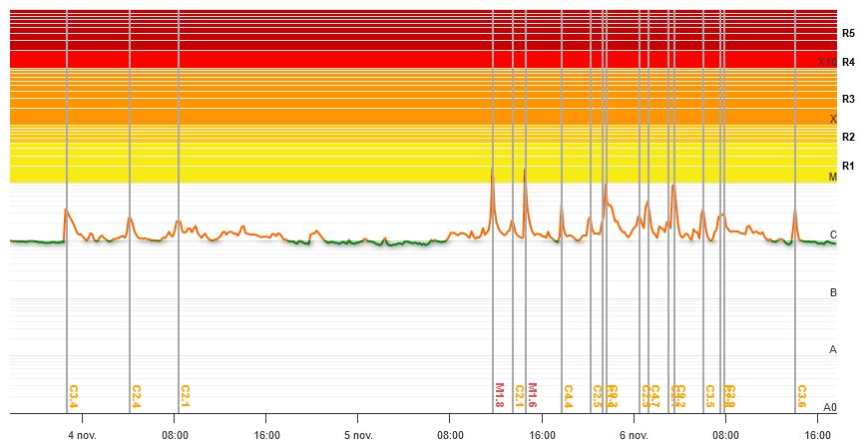Click the 4 nov. date axis label
Viewport: 868px width, 447px height.
(x=82, y=435)
